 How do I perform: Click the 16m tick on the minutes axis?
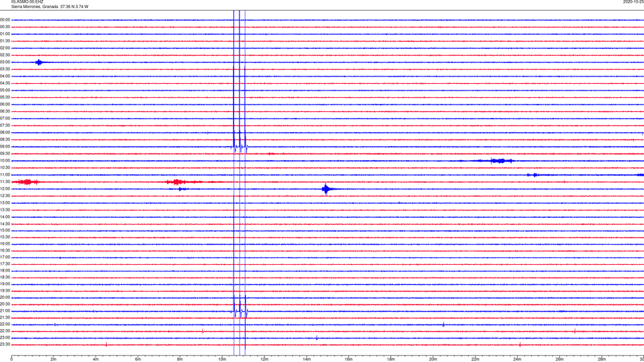(x=349, y=359)
